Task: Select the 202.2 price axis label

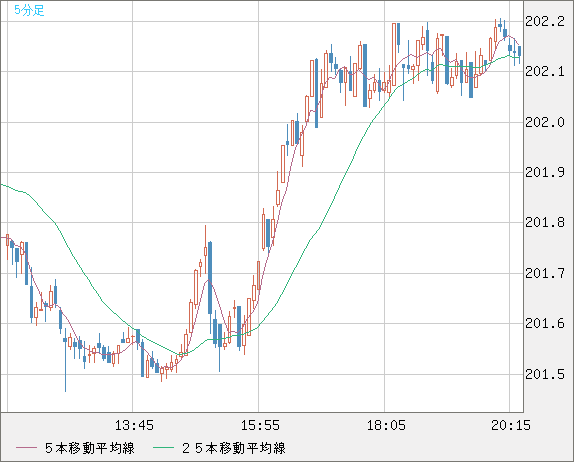Action: (x=545, y=22)
